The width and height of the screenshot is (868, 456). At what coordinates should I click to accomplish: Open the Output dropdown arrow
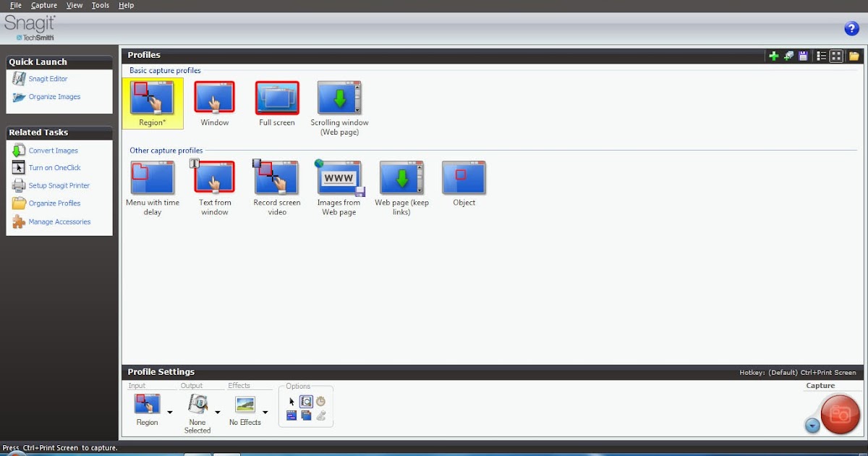point(217,413)
